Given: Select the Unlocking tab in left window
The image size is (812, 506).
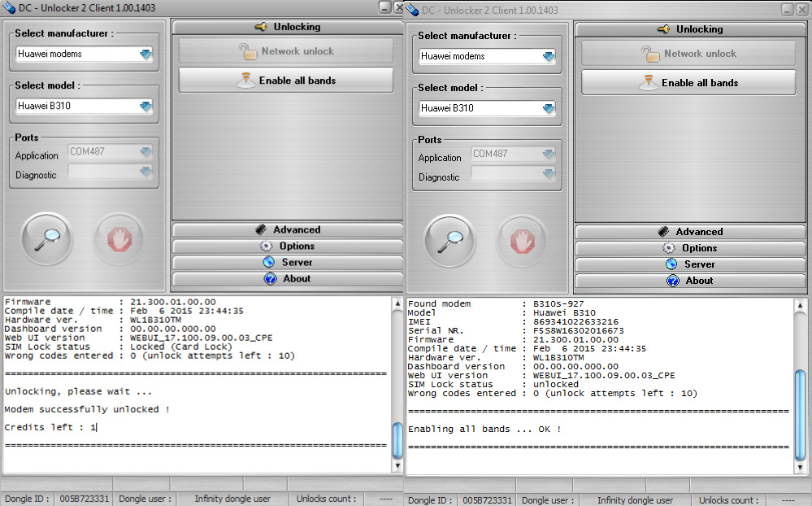Looking at the screenshot, I should click(288, 27).
